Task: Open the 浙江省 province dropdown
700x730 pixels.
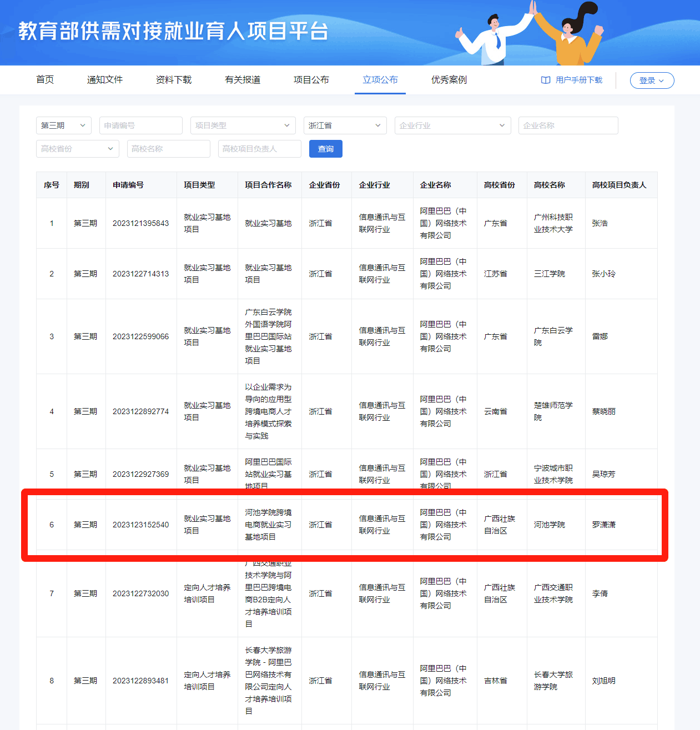Action: 345,125
